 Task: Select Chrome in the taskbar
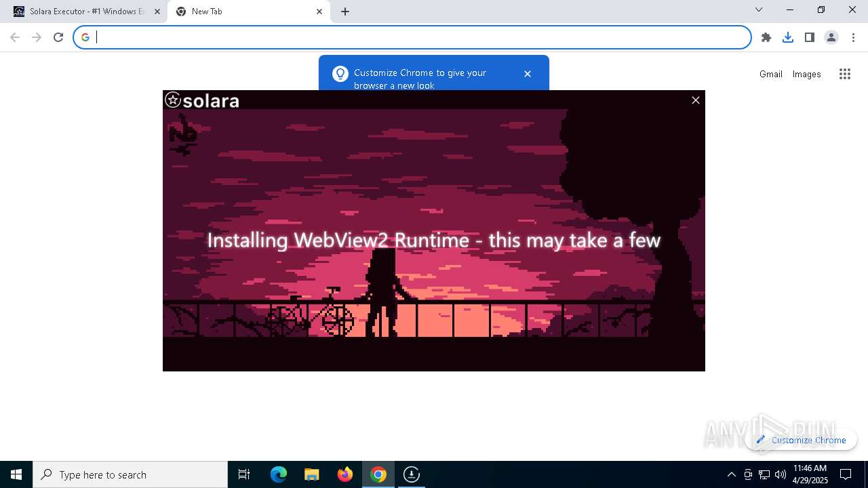[378, 474]
